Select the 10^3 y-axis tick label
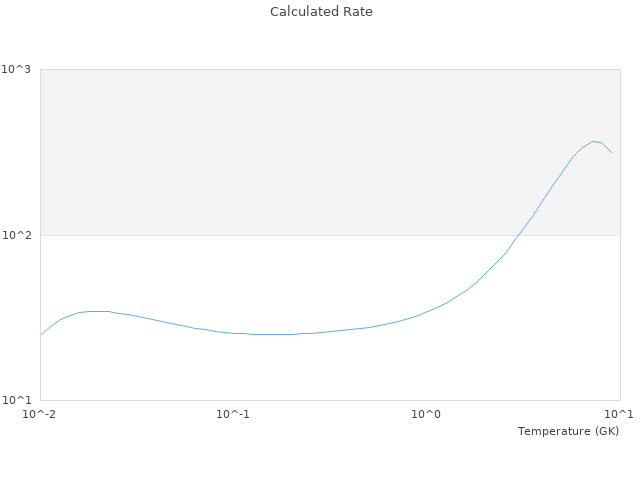 tap(19, 69)
